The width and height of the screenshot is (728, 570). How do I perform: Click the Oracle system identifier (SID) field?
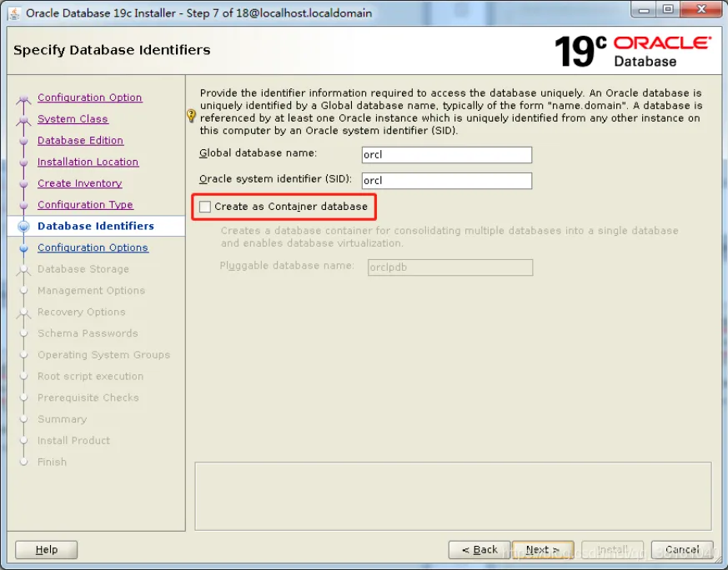pyautogui.click(x=447, y=181)
